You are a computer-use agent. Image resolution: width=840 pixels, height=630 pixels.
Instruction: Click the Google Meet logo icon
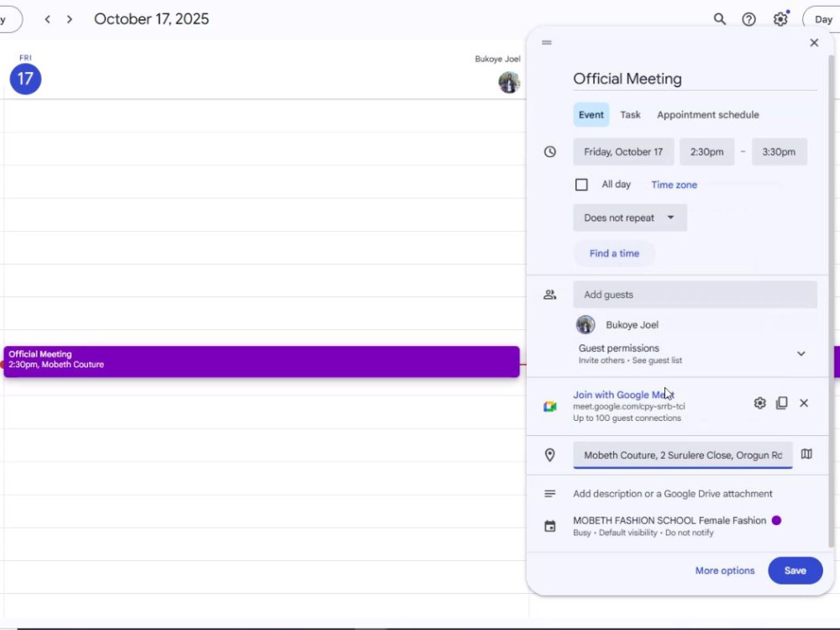point(549,407)
